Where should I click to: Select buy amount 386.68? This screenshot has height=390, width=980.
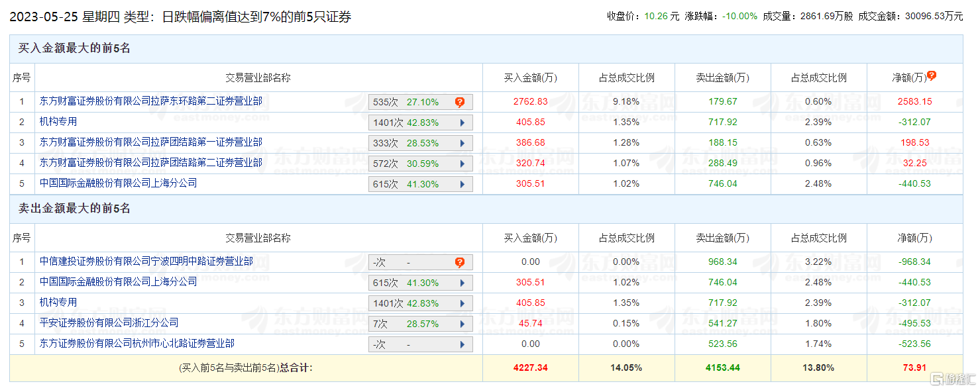coord(531,143)
